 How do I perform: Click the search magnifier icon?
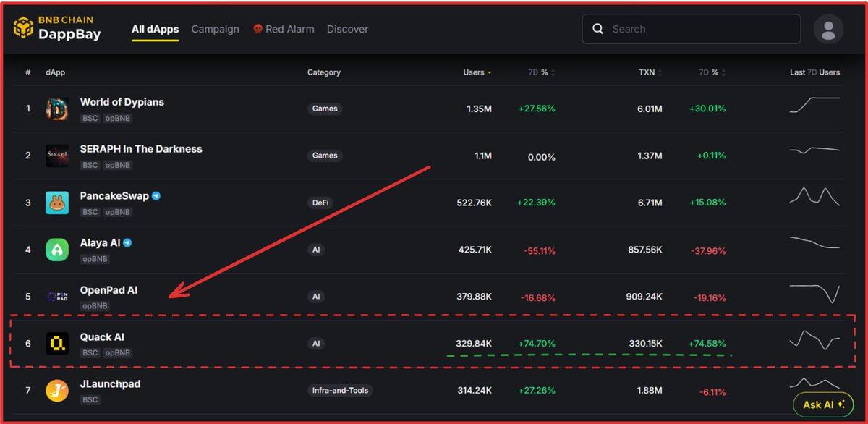pos(598,29)
